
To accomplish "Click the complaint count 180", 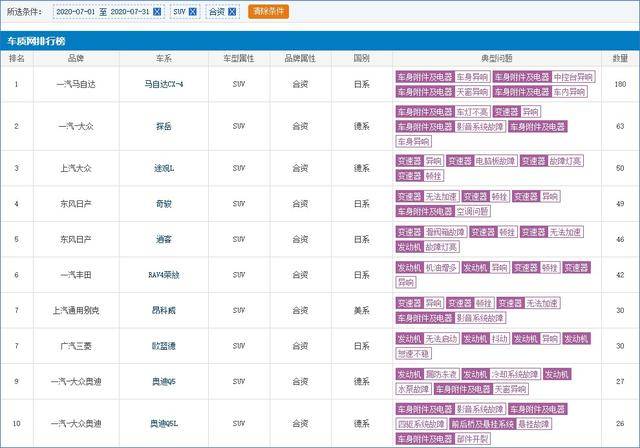I will (x=620, y=84).
